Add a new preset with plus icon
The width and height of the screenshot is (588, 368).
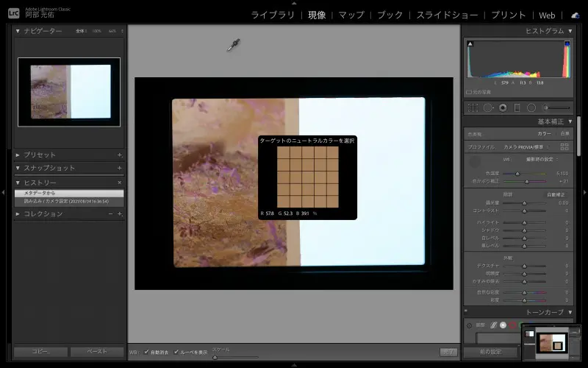pos(120,155)
